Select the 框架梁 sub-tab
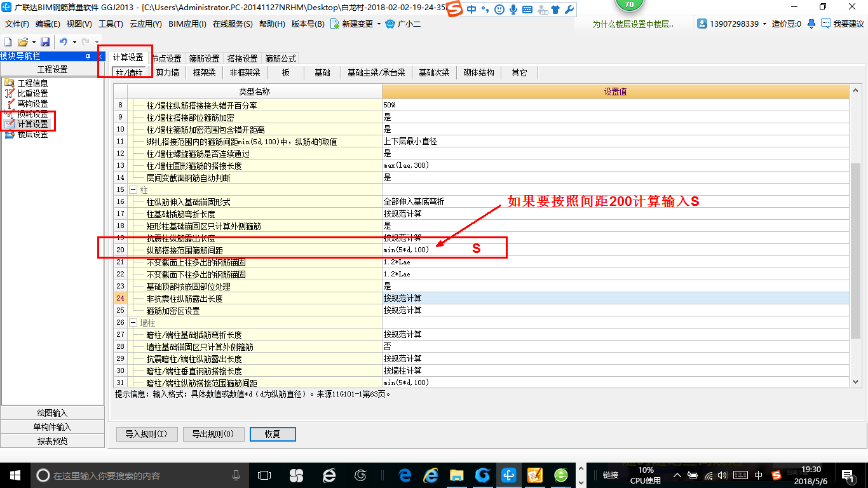 (205, 72)
